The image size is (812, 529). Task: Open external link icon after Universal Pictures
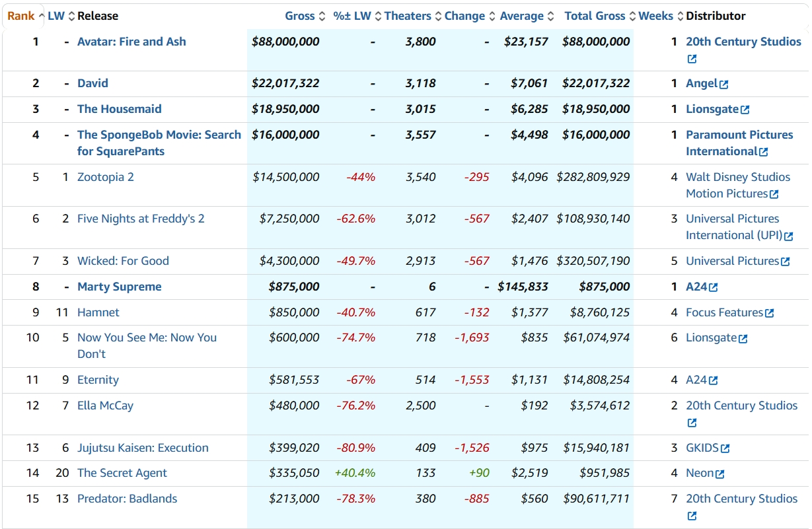coord(786,262)
